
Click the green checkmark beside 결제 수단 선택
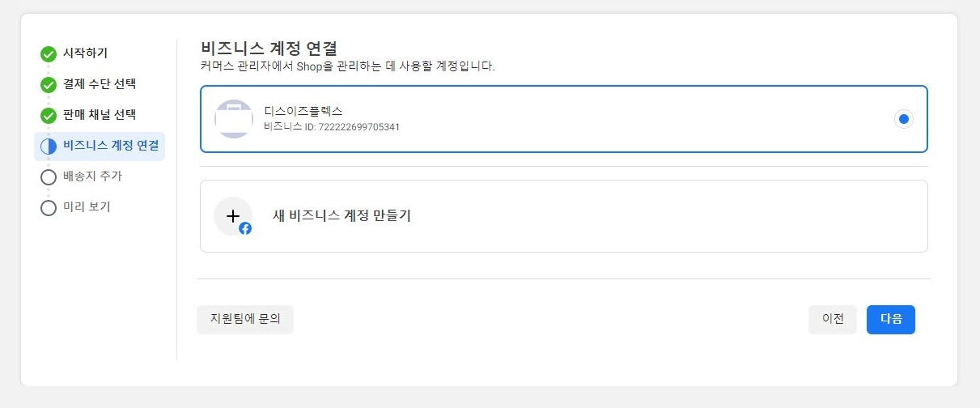pyautogui.click(x=49, y=84)
